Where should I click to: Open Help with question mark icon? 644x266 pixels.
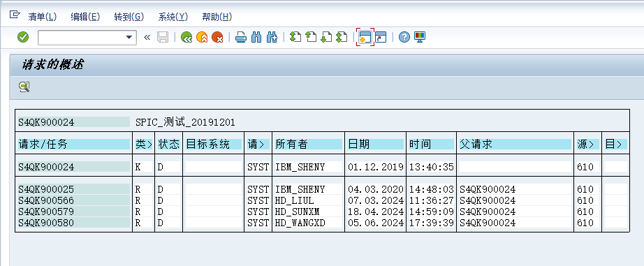coord(404,38)
